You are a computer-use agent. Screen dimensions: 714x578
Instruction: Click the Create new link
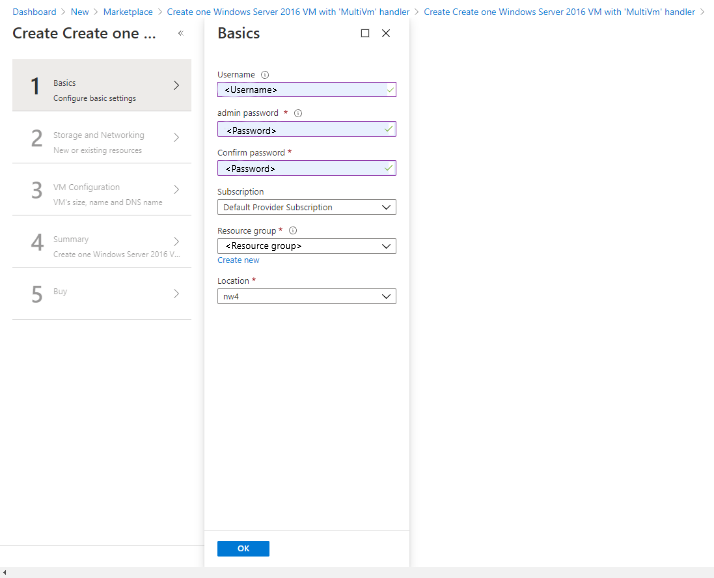coord(238,260)
